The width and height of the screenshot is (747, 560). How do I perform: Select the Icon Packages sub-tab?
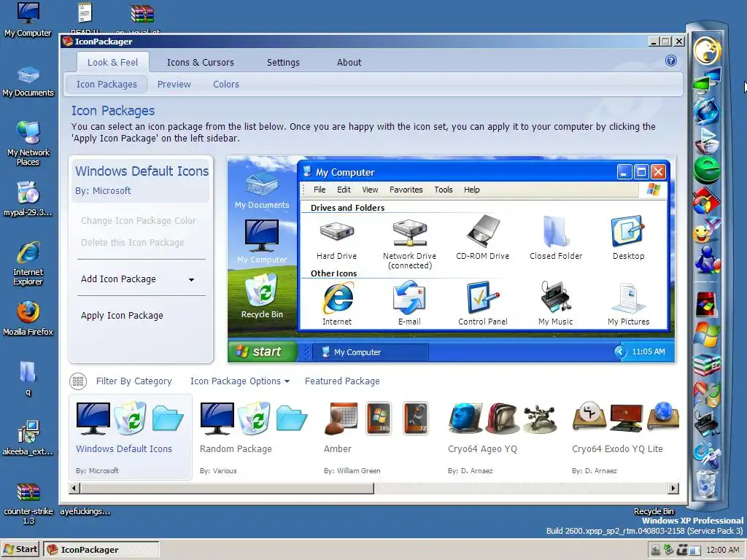(x=107, y=85)
